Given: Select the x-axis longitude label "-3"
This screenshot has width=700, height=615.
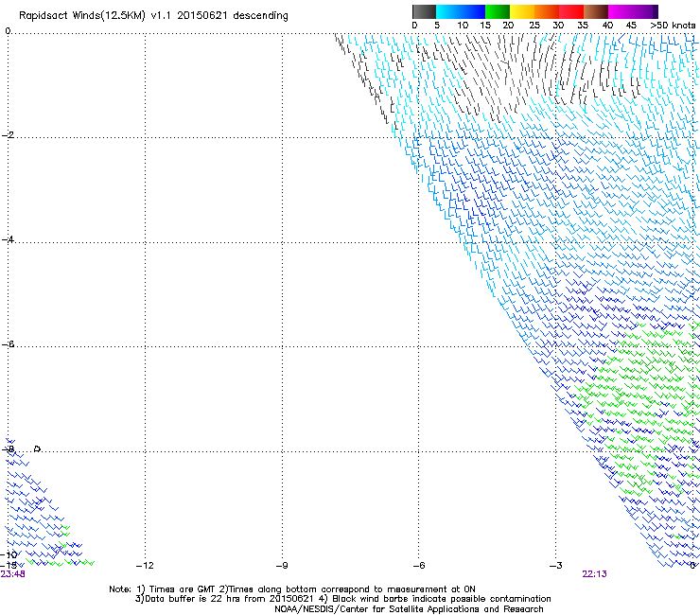Looking at the screenshot, I should 555,566.
